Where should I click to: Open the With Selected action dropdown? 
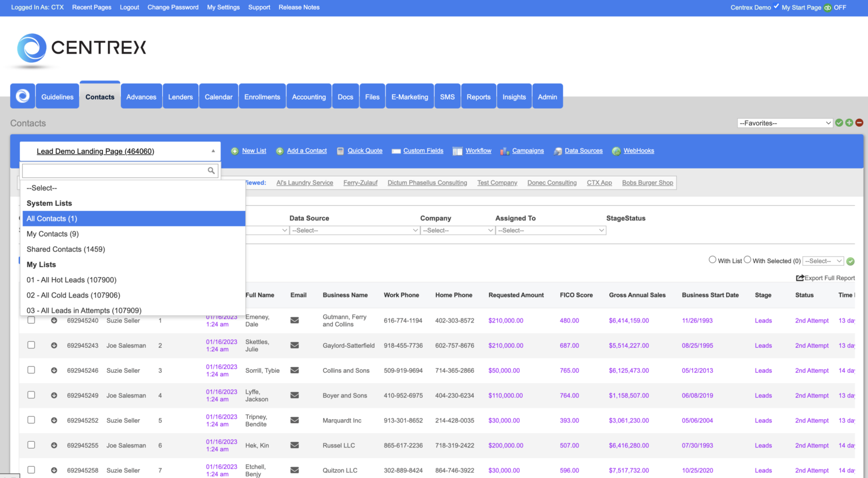click(x=823, y=261)
